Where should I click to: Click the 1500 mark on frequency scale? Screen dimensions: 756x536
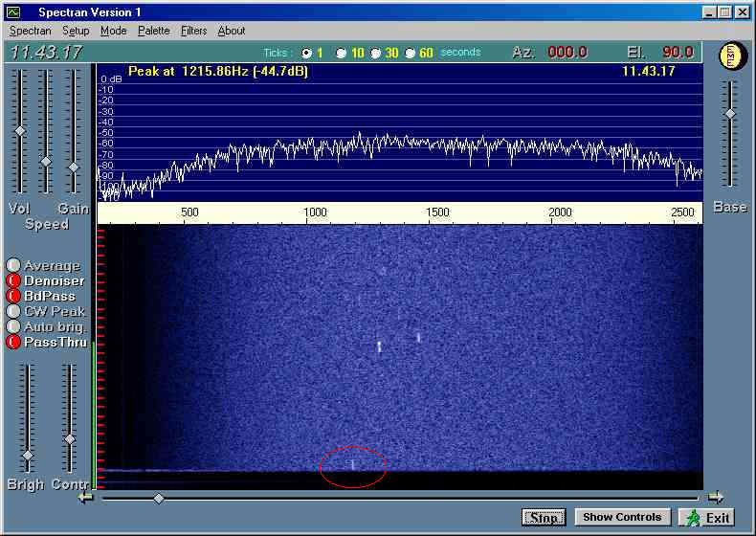[x=437, y=212]
